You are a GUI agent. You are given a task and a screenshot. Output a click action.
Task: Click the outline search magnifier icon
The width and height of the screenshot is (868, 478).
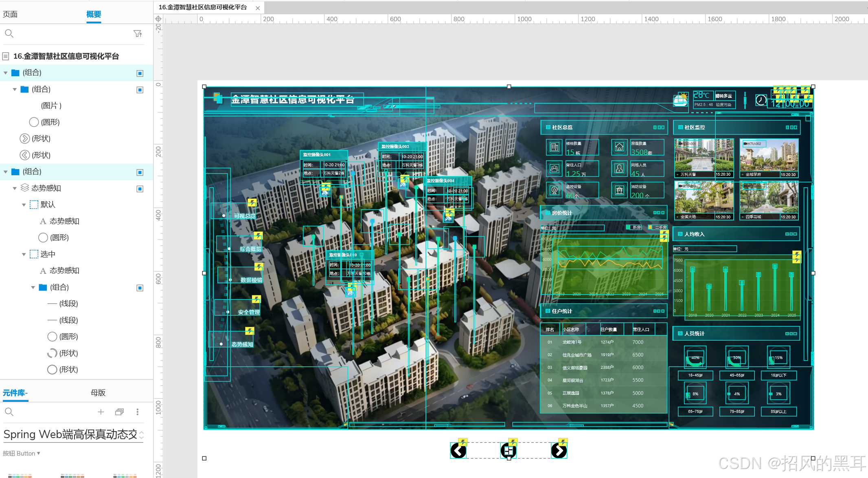[x=9, y=34]
